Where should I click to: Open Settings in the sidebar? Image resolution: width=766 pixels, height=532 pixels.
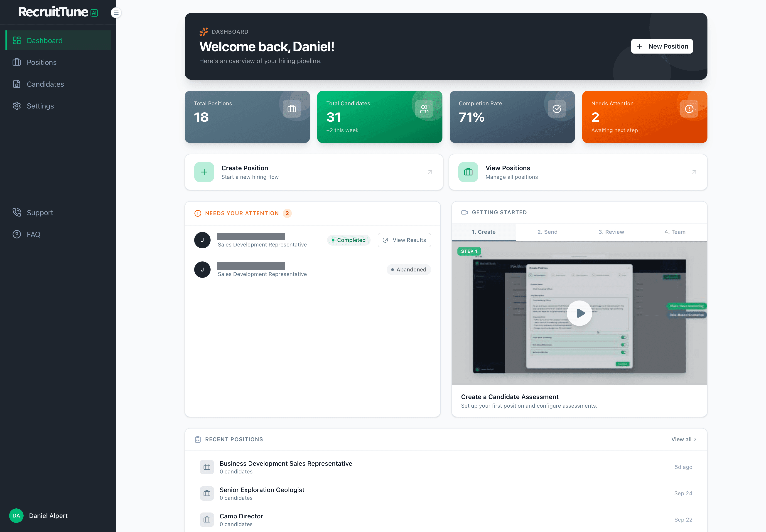pyautogui.click(x=58, y=106)
